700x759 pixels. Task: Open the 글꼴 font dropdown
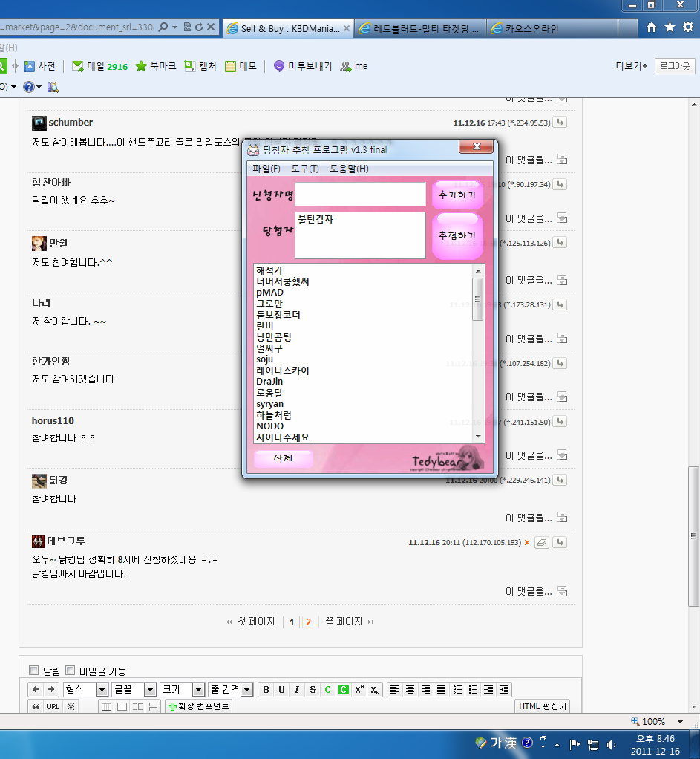[134, 689]
